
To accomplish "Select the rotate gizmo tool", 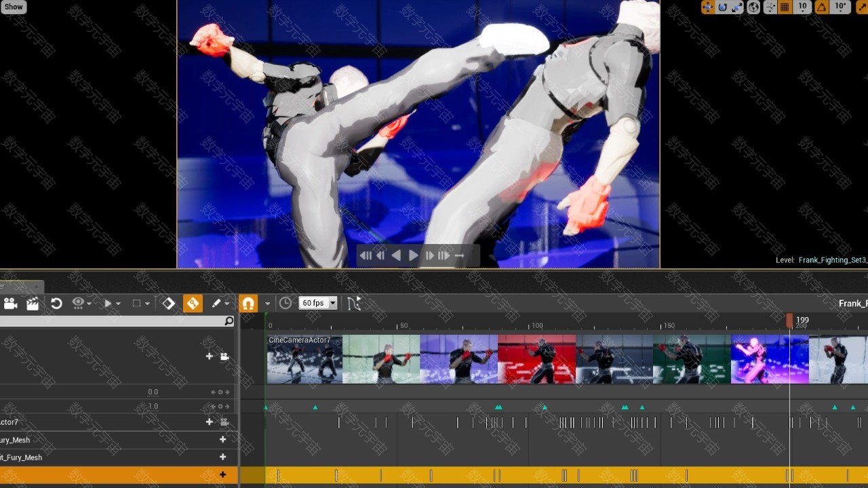I will click(722, 7).
